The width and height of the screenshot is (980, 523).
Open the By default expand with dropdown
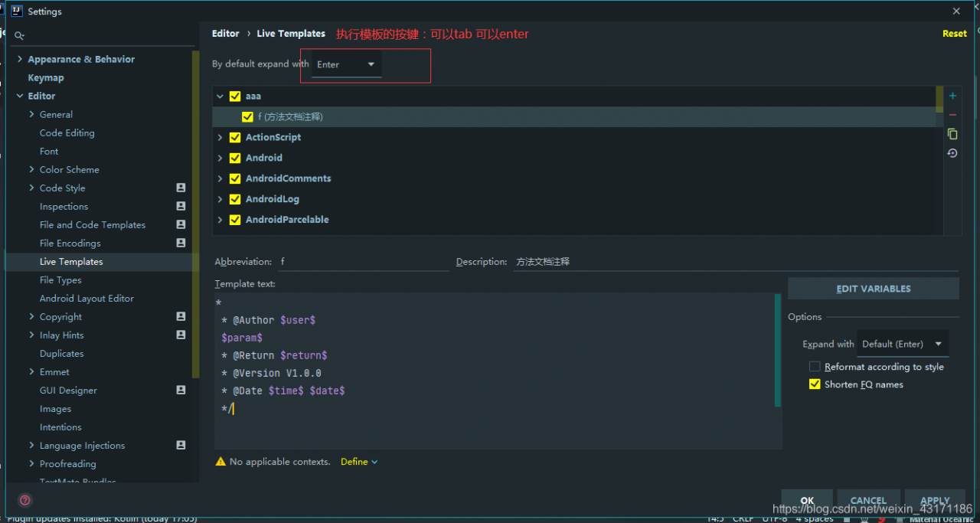click(x=346, y=64)
